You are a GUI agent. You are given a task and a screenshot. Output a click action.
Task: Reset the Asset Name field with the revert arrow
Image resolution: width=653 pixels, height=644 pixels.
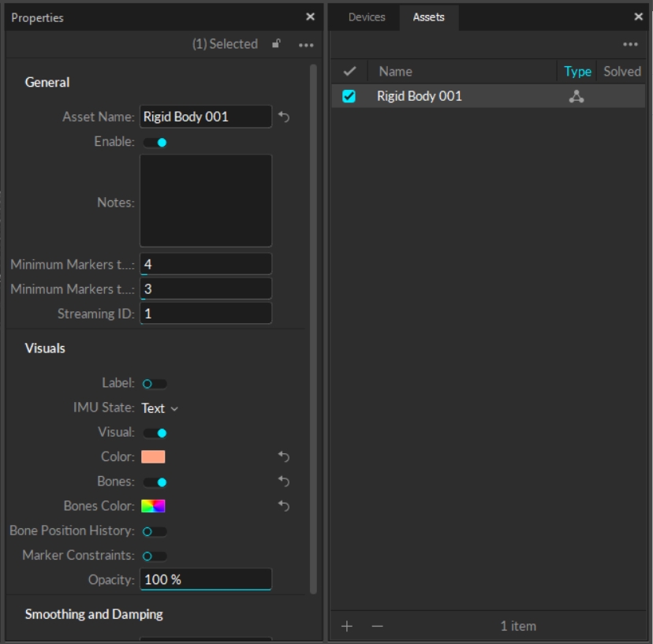coord(284,117)
